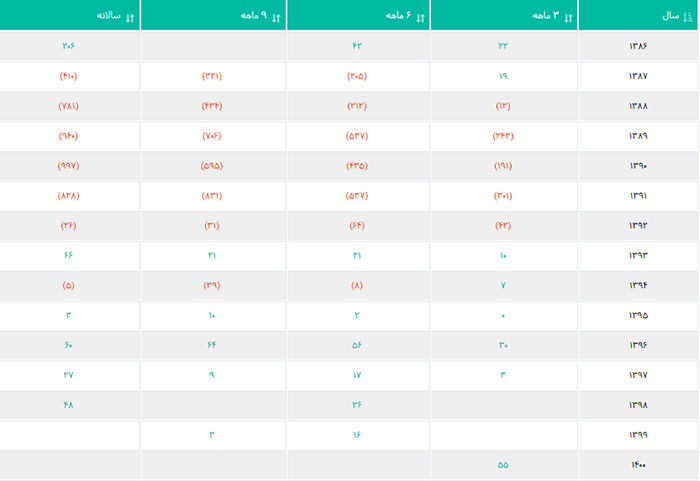This screenshot has height=481, width=700.
Task: Click the sort arrows beside ۹ ماهه header
Action: [276, 18]
